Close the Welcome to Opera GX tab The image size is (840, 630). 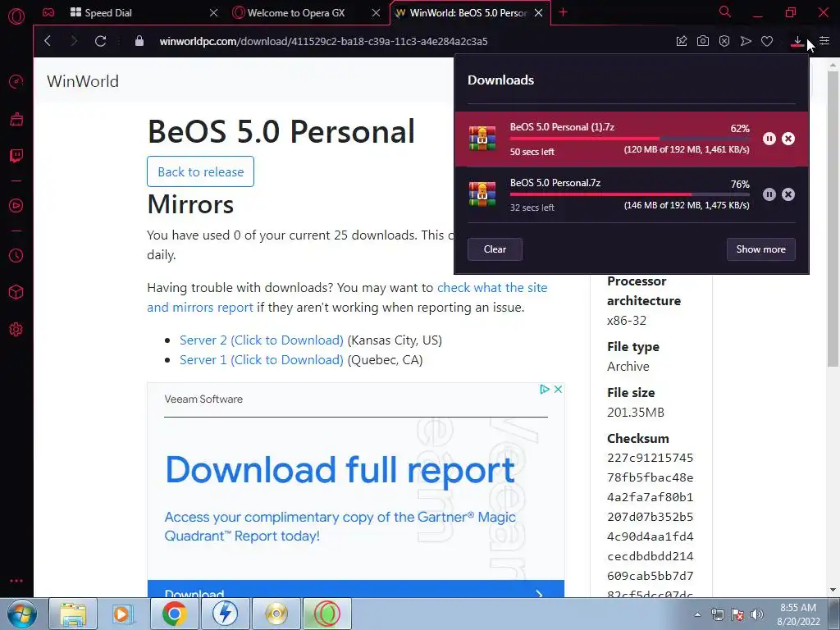(x=376, y=12)
